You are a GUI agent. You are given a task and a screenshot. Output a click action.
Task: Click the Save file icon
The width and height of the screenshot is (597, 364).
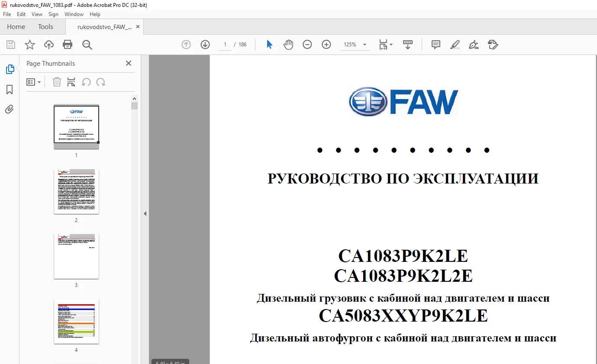click(11, 45)
